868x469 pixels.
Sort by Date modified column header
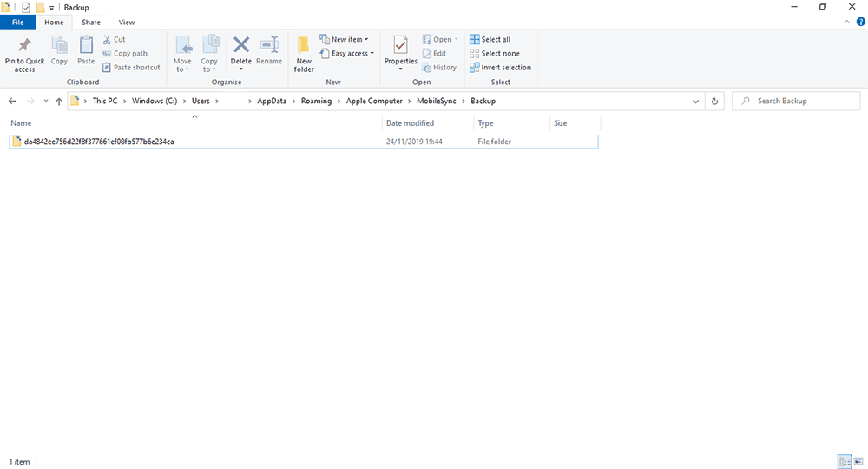(x=427, y=123)
